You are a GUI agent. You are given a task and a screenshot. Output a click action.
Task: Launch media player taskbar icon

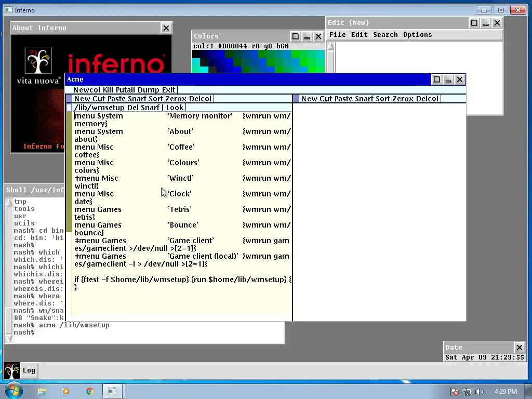click(x=66, y=392)
